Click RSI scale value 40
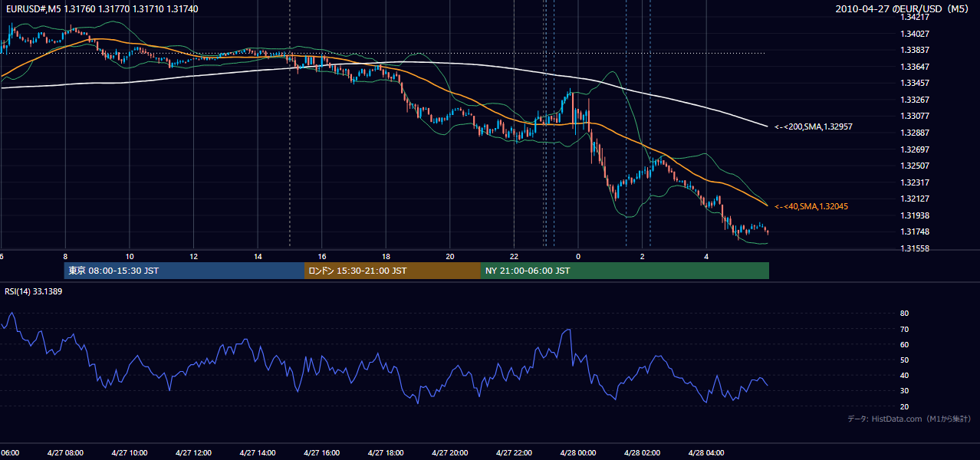980x460 pixels. (904, 375)
